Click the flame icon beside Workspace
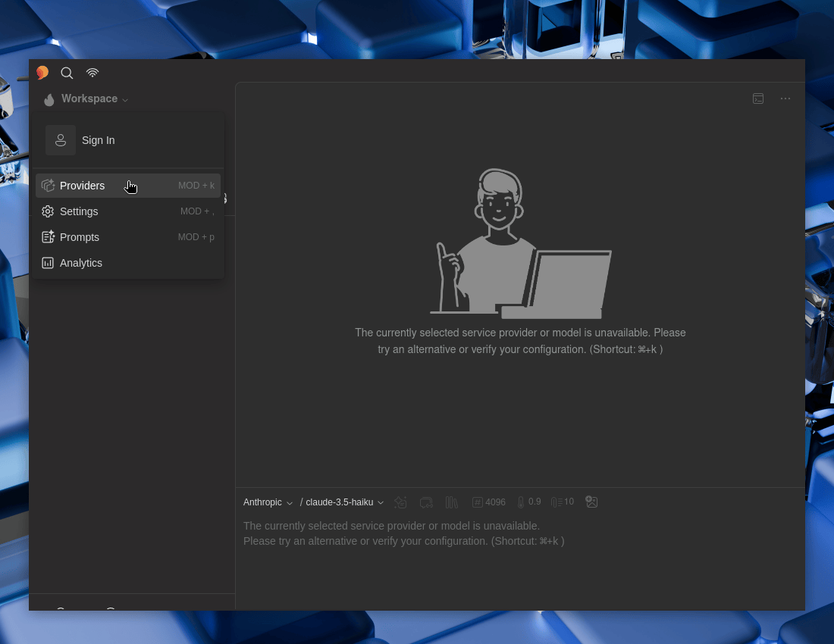The height and width of the screenshot is (644, 834). tap(49, 99)
